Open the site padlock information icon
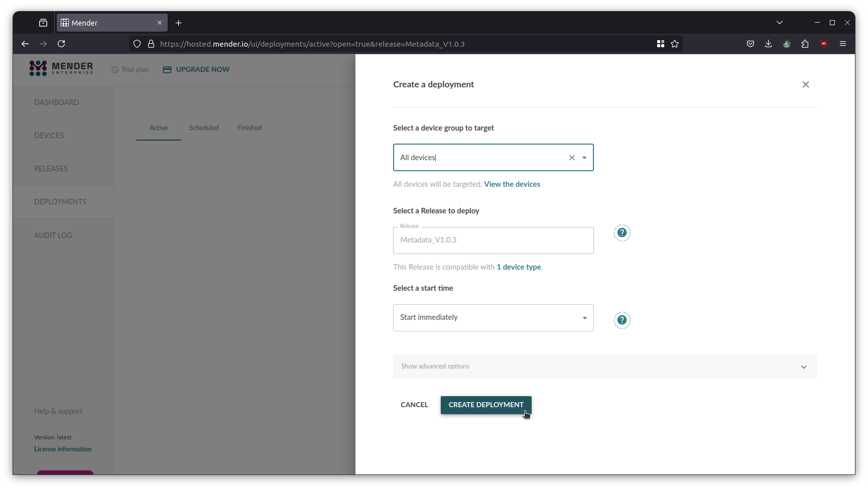Screen dimensions: 868x489 [151, 44]
